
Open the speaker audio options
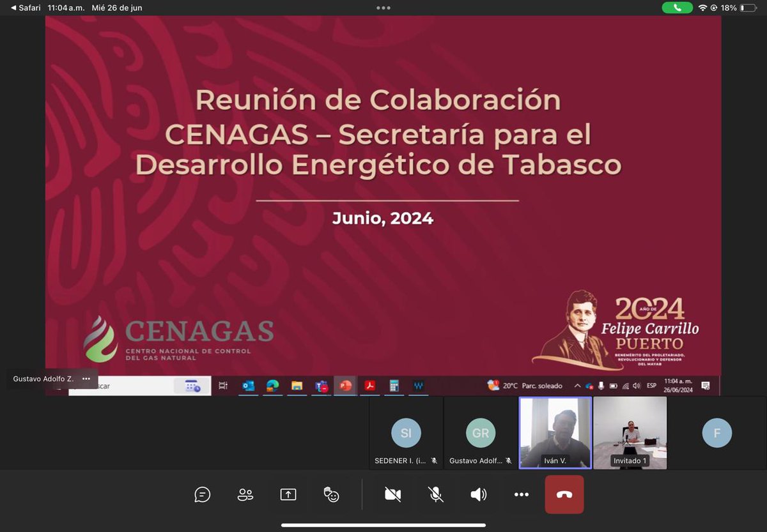coord(479,494)
